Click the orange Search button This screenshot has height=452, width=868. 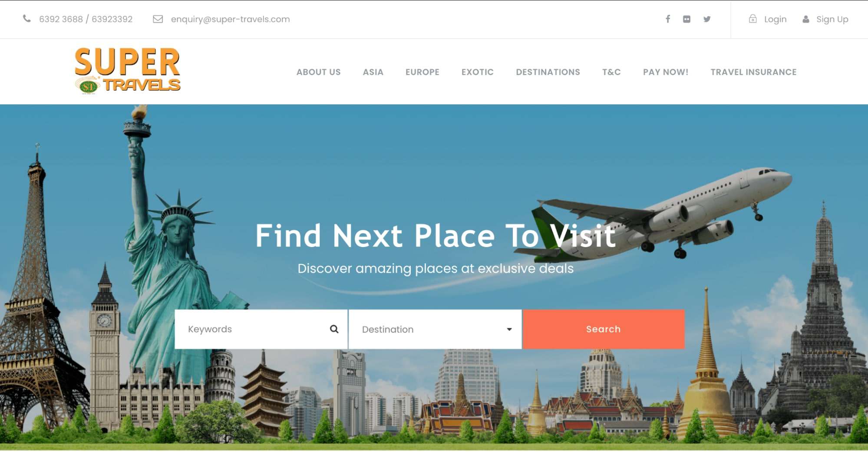point(604,329)
